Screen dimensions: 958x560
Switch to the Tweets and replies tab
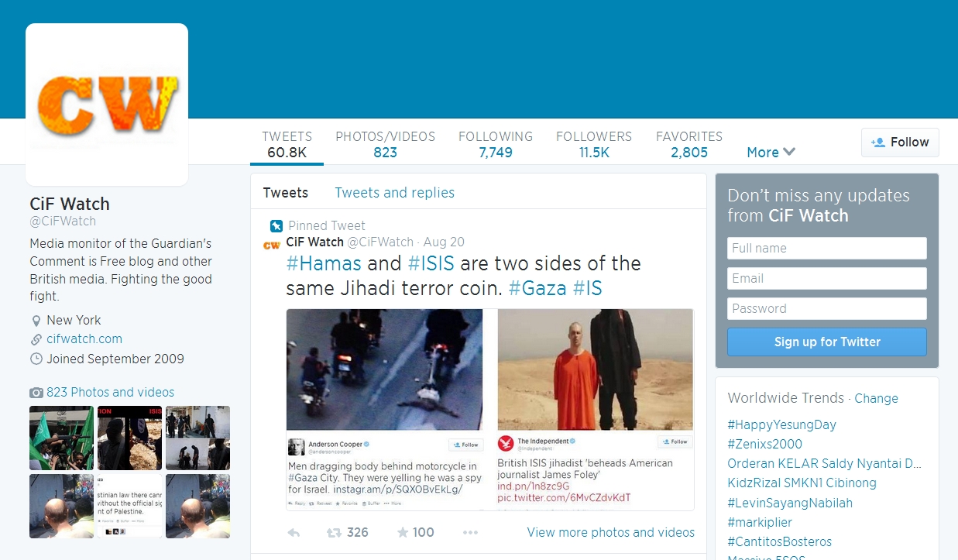(x=394, y=193)
